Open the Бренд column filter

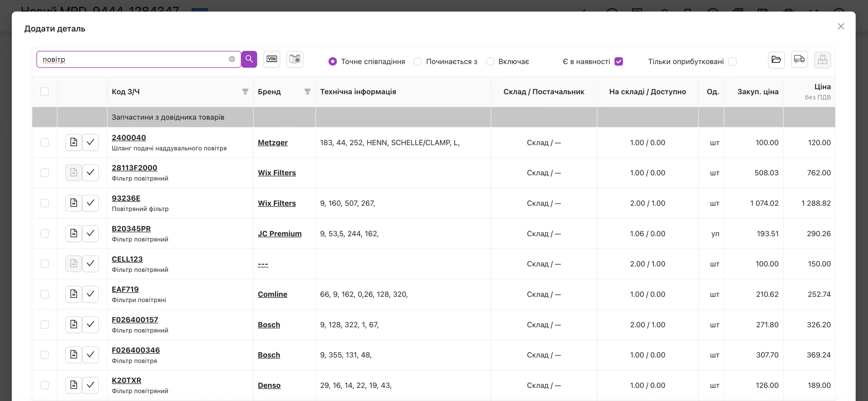tap(308, 92)
